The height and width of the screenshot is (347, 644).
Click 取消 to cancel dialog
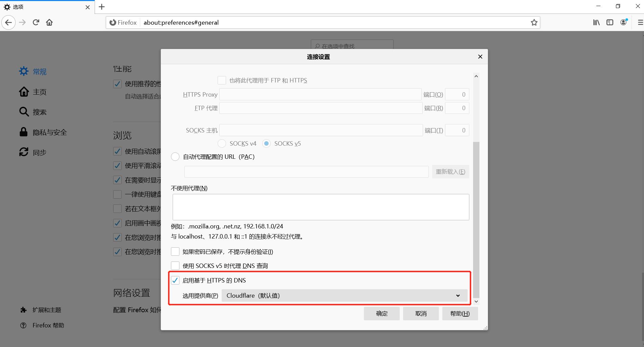[x=421, y=314]
